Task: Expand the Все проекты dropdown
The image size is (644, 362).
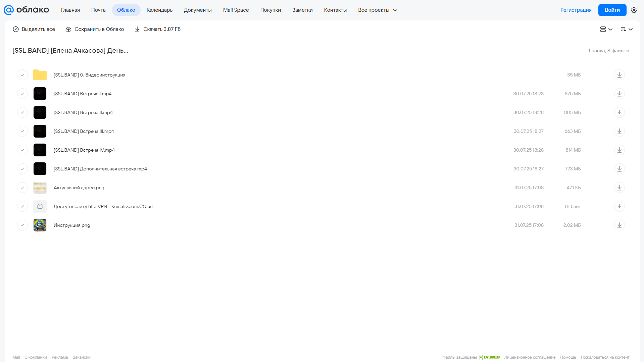Action: click(378, 10)
